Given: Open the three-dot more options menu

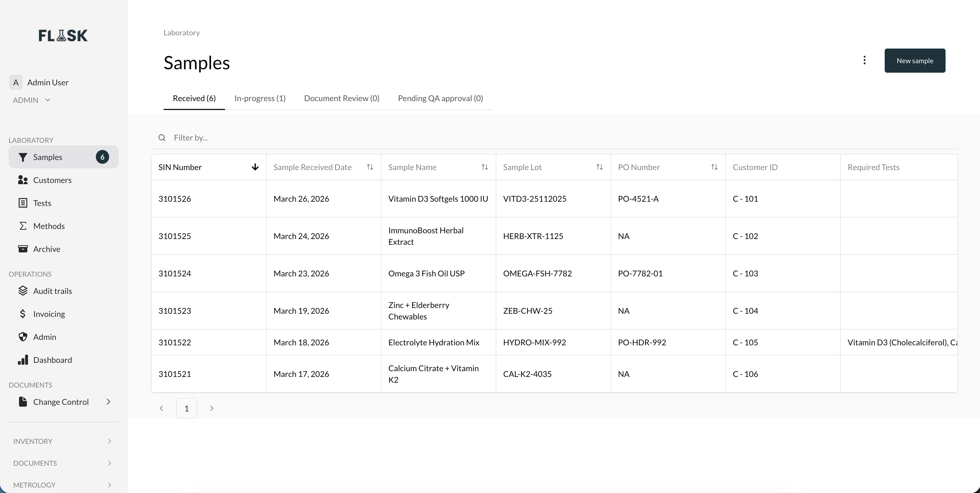Looking at the screenshot, I should pyautogui.click(x=864, y=60).
